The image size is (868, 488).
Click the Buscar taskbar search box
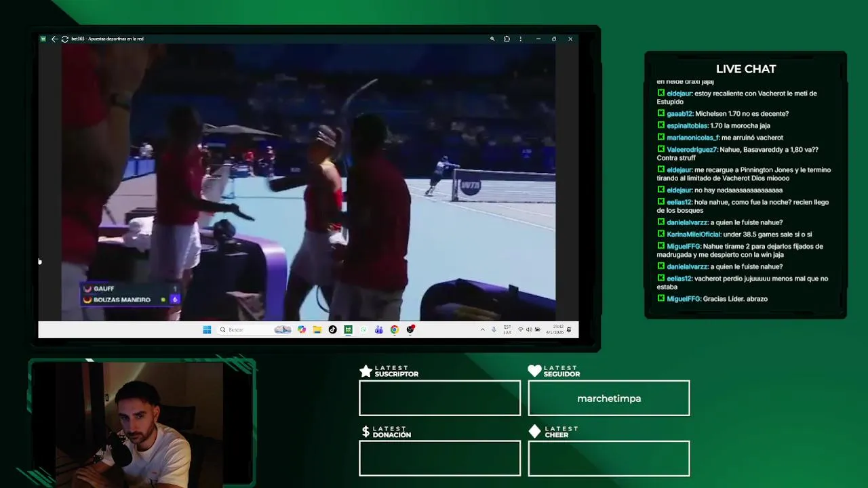pos(254,329)
